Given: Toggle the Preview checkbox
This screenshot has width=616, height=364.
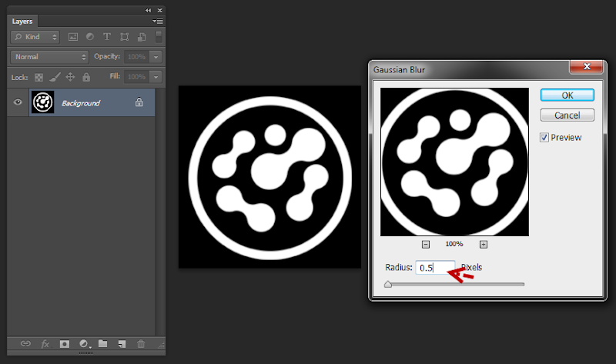Looking at the screenshot, I should click(x=544, y=138).
